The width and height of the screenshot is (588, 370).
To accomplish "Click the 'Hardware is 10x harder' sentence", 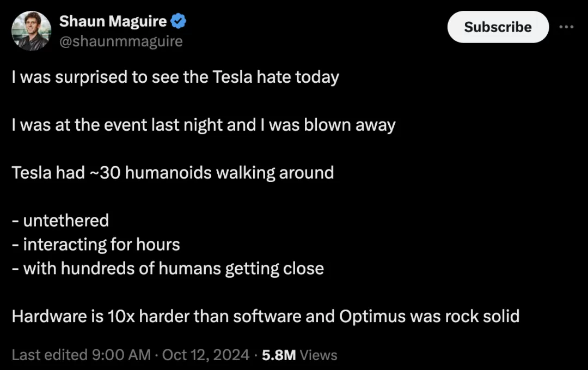I will pyautogui.click(x=163, y=316).
